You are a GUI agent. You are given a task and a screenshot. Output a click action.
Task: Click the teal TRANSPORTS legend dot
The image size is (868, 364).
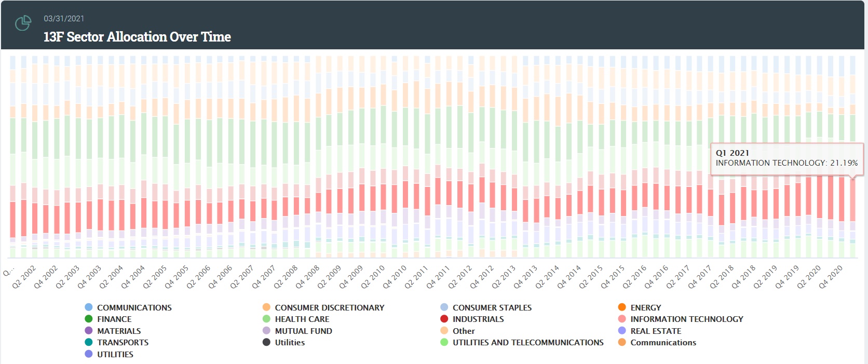[89, 342]
